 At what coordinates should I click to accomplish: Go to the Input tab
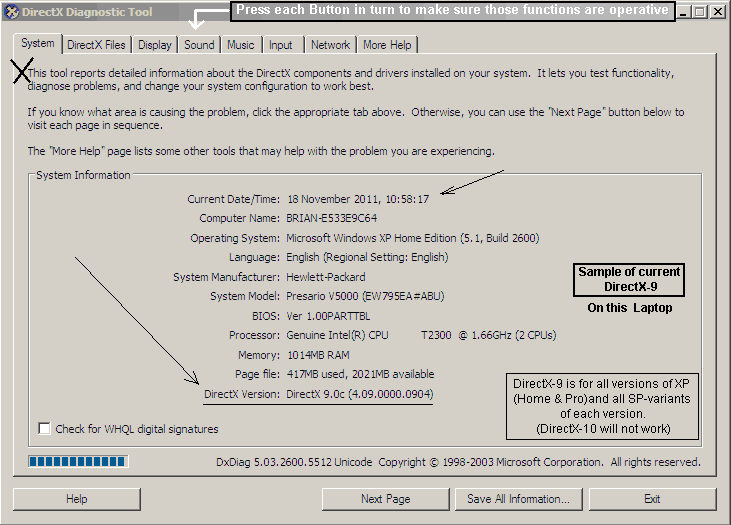click(281, 45)
